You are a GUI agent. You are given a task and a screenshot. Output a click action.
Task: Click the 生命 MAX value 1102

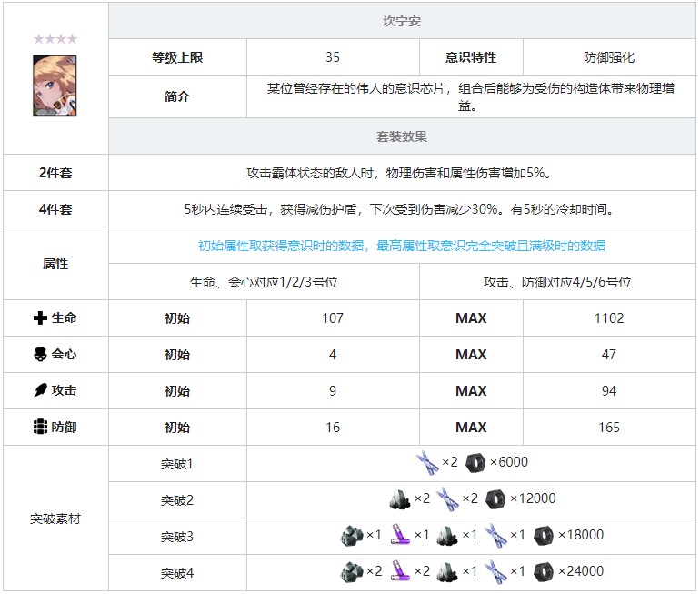point(609,318)
